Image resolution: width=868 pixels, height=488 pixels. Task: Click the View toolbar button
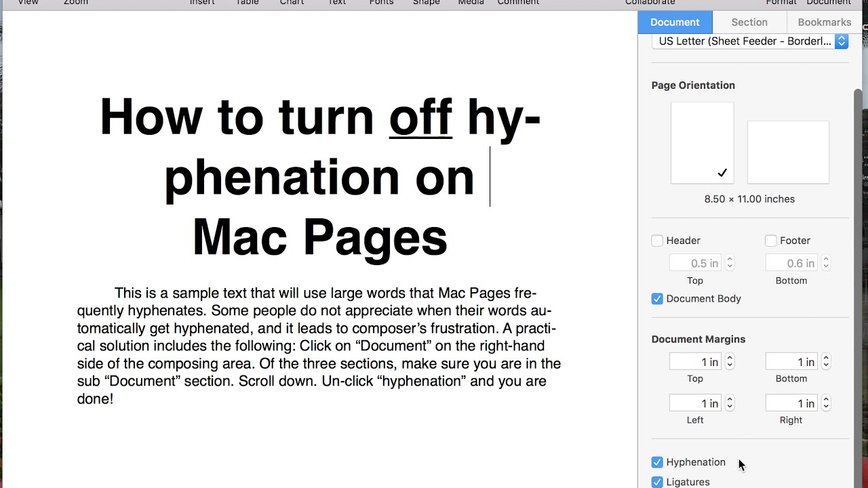[28, 3]
